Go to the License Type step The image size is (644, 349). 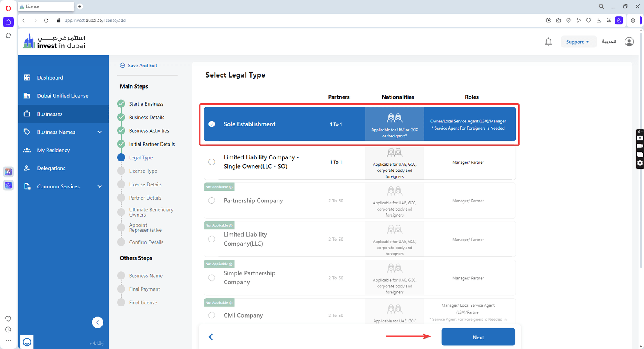pyautogui.click(x=143, y=171)
